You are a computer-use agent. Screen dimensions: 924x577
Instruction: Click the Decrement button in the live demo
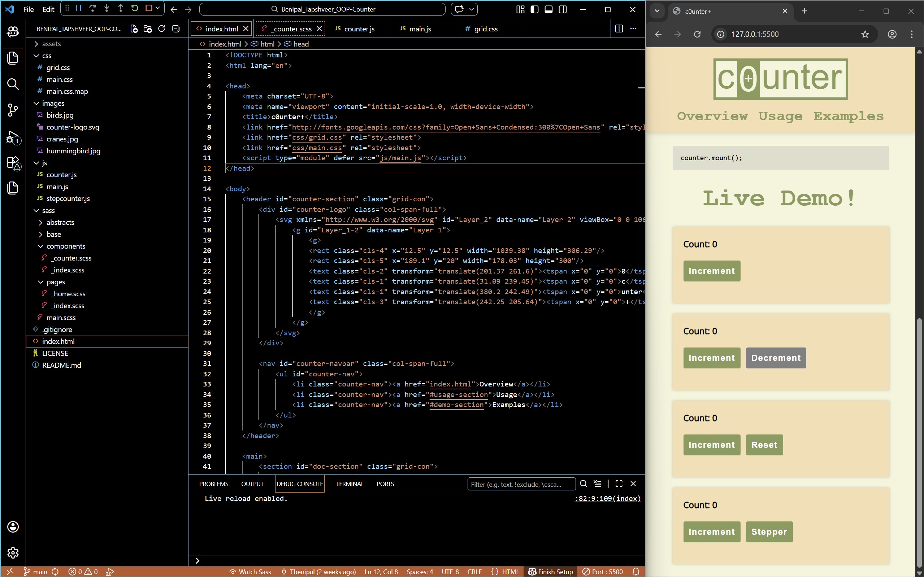click(x=776, y=358)
